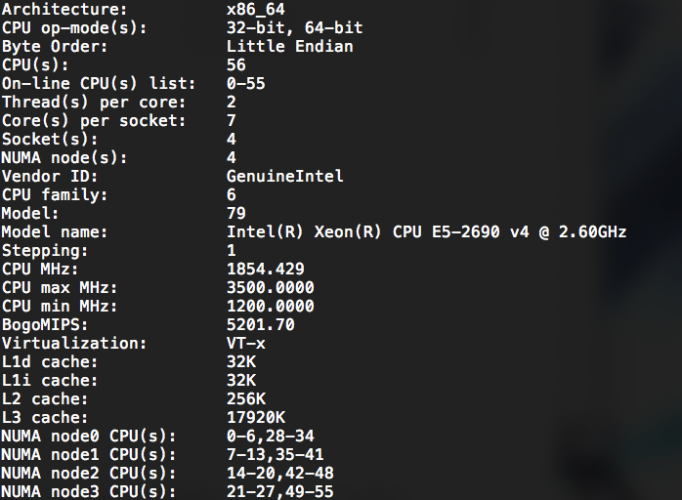Click the On-line CPU(s) list range 0-55

[246, 83]
